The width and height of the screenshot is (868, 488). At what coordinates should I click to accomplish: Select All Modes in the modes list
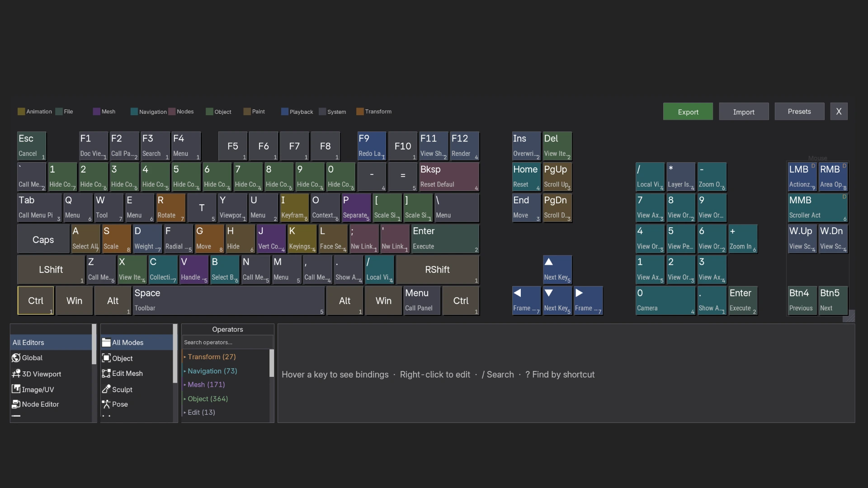point(137,343)
